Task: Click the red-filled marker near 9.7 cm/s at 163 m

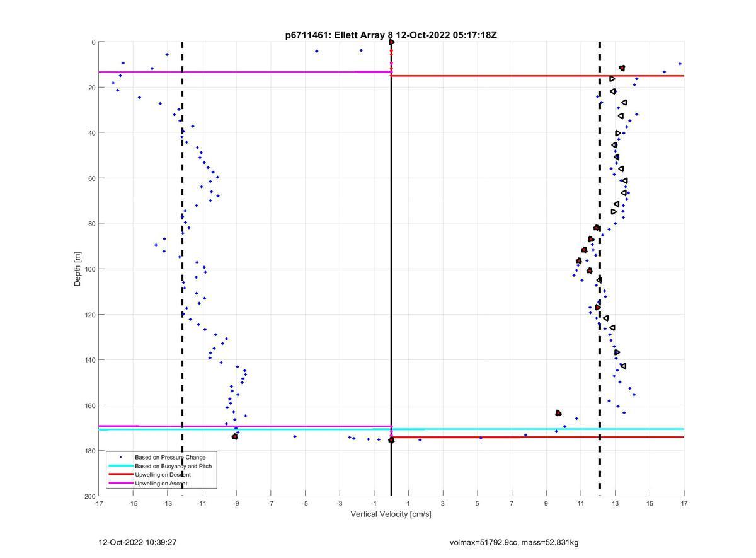Action: click(x=558, y=413)
